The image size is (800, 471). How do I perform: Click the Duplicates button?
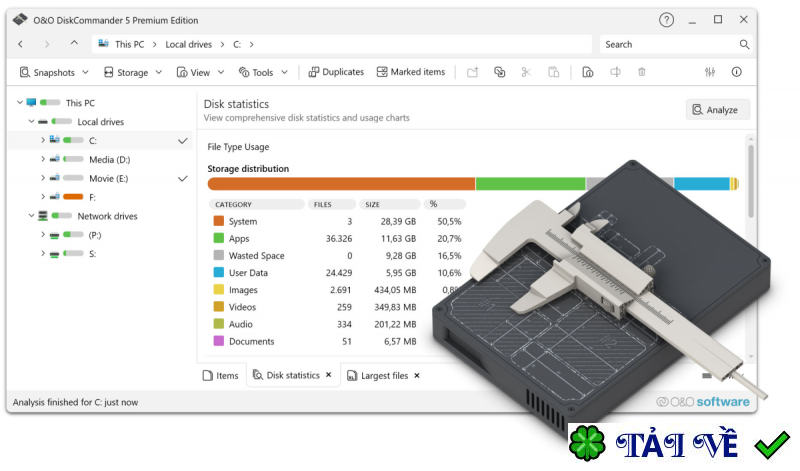336,72
